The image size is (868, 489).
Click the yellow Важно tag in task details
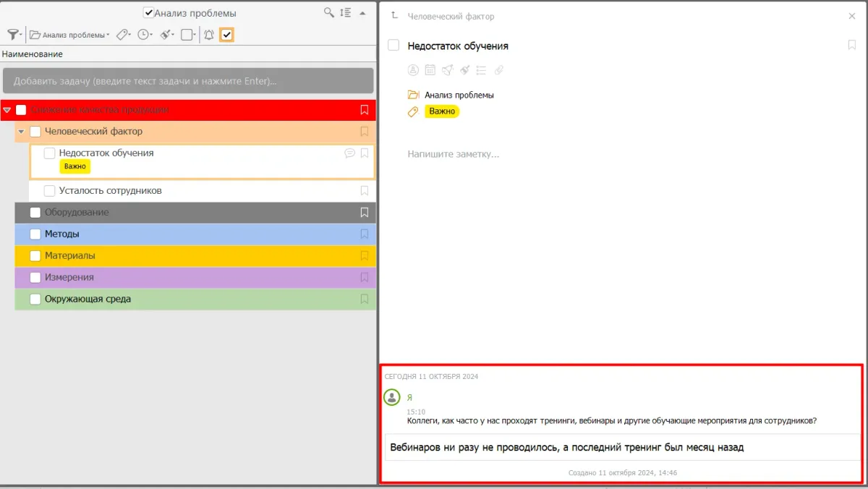442,111
